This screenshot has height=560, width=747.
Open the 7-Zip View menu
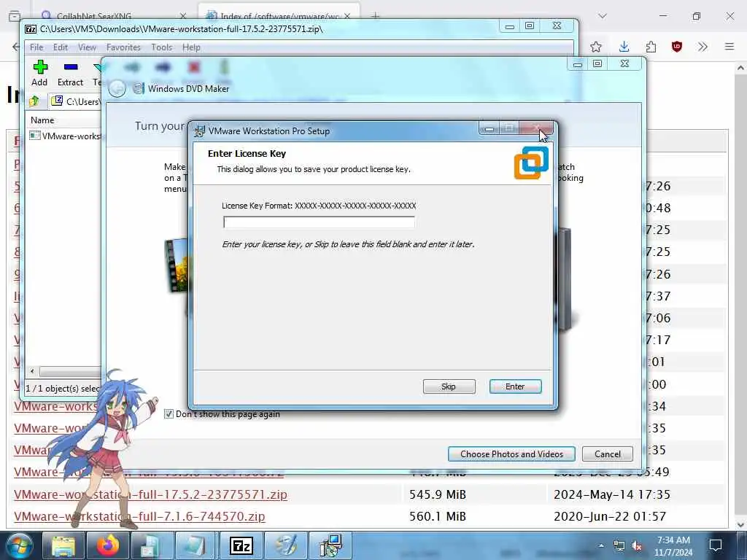[x=88, y=47]
